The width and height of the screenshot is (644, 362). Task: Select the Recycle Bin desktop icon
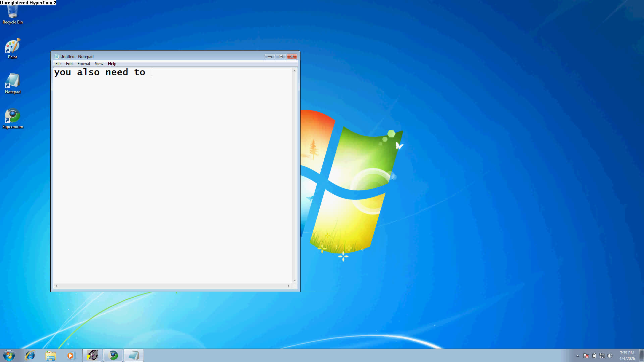point(13,14)
